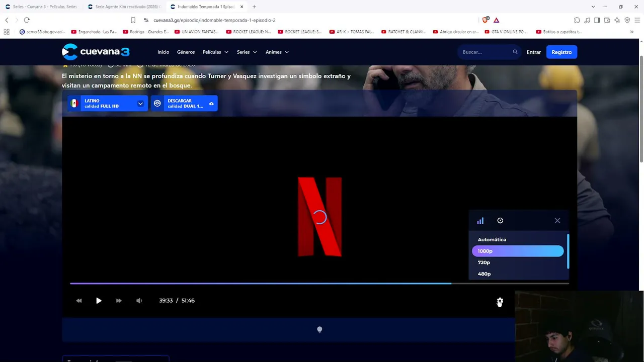Bookmark this page
The image size is (644, 362).
pyautogui.click(x=133, y=20)
